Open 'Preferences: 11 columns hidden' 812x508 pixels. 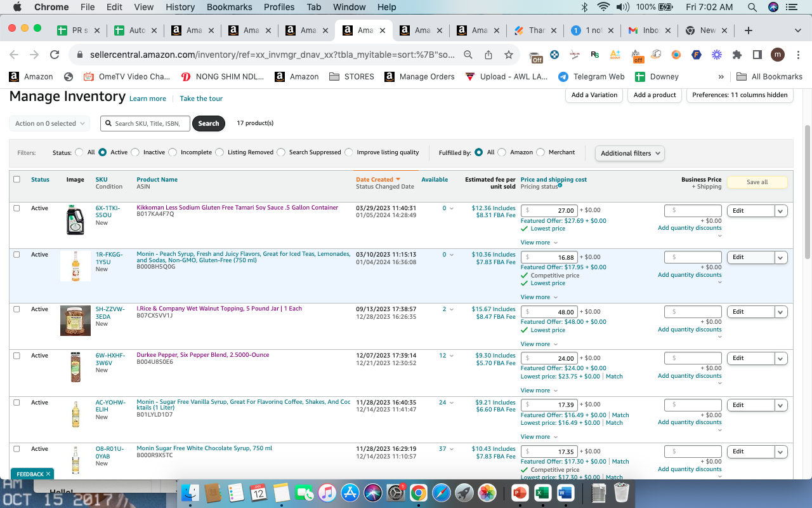740,95
